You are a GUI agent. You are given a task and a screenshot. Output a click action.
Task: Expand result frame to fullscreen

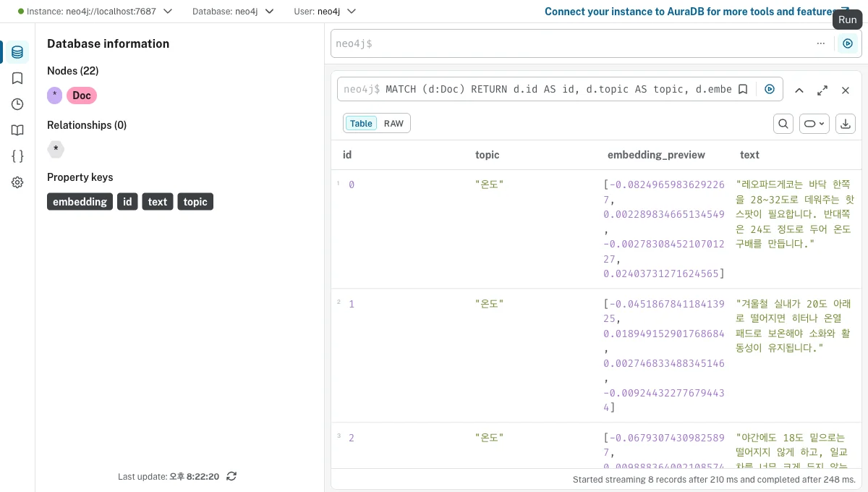click(822, 90)
